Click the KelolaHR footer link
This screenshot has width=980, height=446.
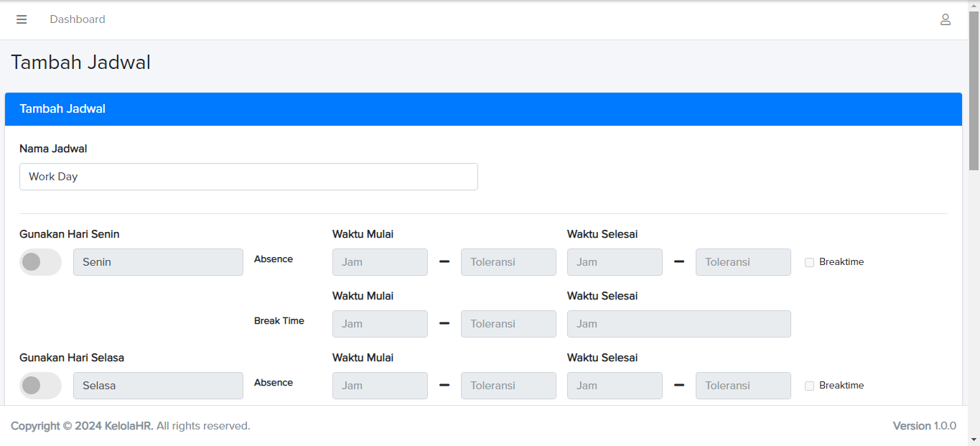129,426
